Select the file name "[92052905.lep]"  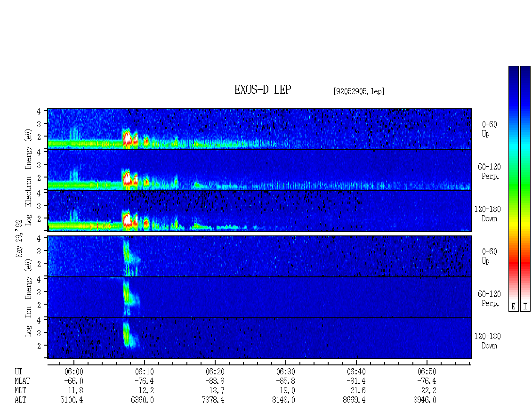coord(359,91)
